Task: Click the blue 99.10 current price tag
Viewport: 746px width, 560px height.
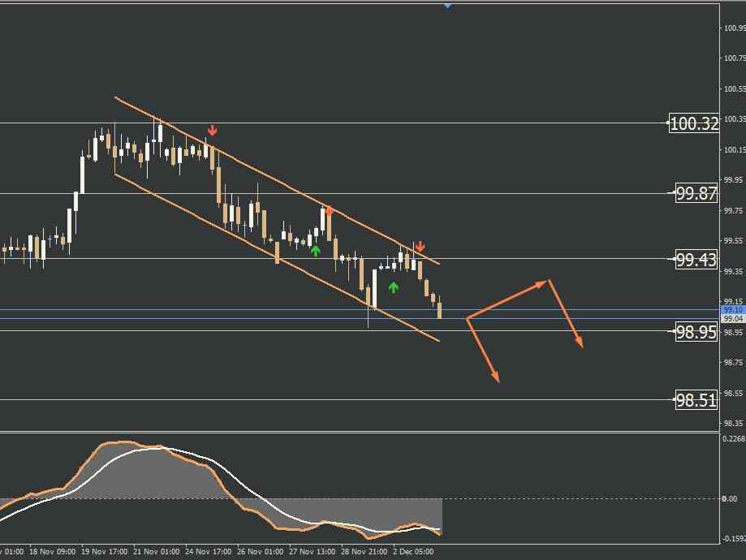Action: pyautogui.click(x=734, y=310)
